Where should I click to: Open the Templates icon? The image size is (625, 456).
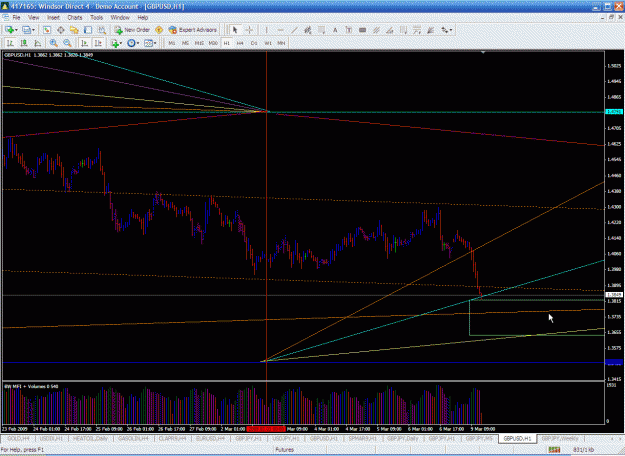[148, 43]
